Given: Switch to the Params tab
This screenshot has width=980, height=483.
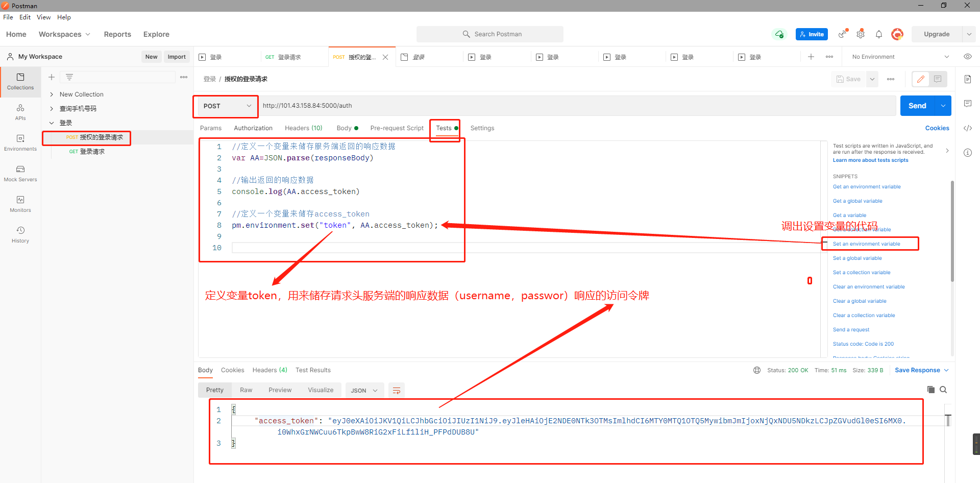Looking at the screenshot, I should tap(211, 128).
